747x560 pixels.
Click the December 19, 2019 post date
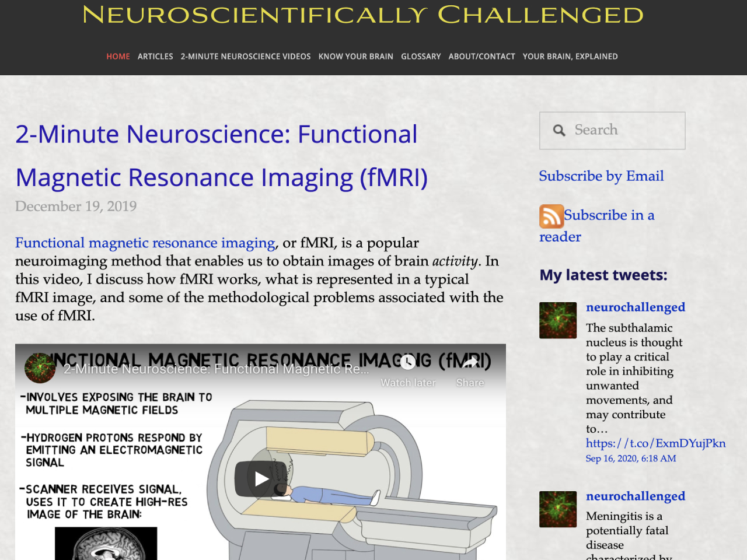[x=76, y=206]
